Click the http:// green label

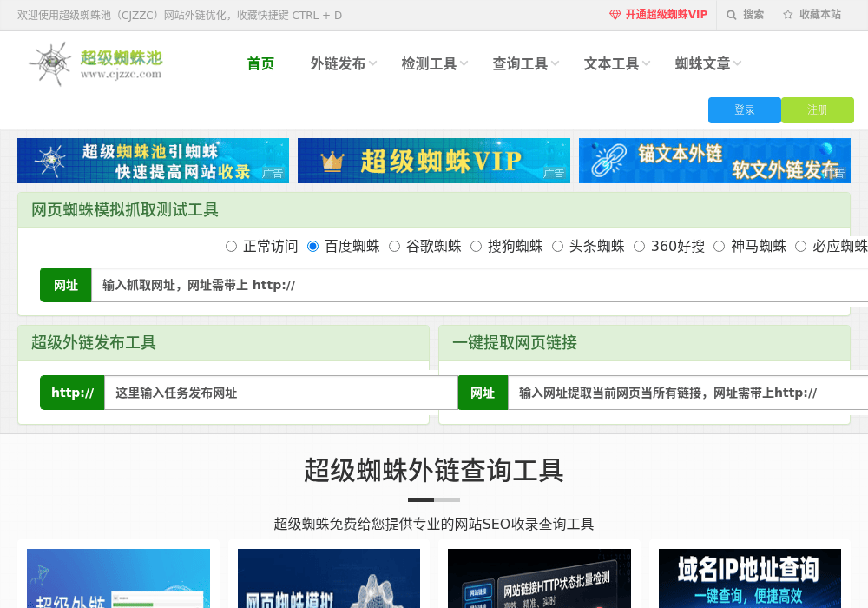[x=73, y=393]
